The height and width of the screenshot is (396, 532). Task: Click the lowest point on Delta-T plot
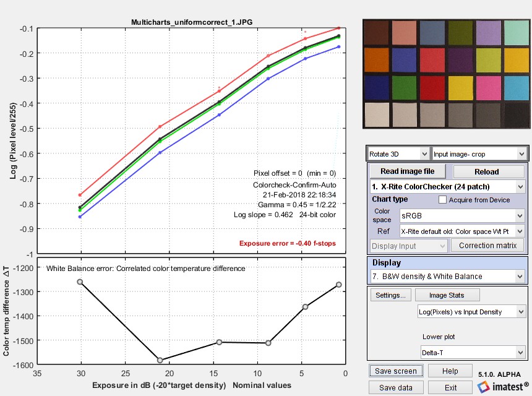pyautogui.click(x=160, y=360)
